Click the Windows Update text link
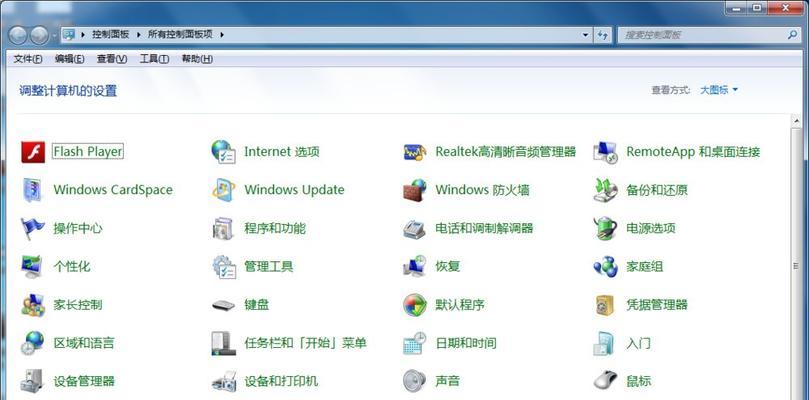809x400 pixels. (x=294, y=190)
